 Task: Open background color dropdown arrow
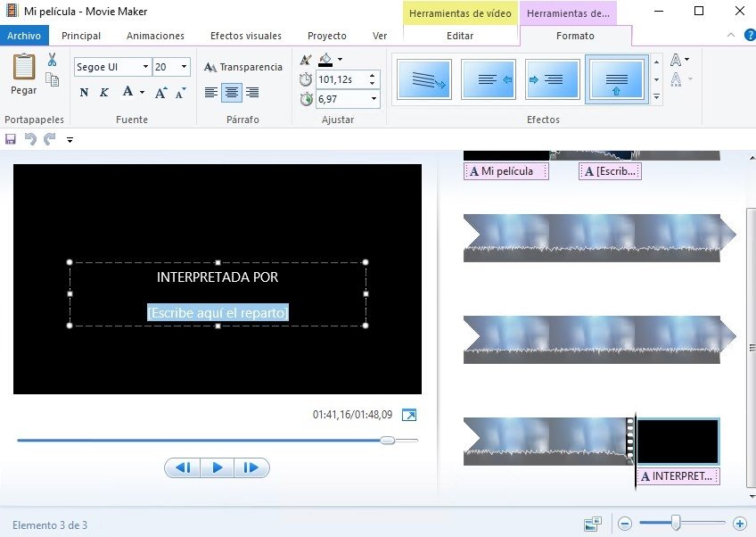click(x=340, y=60)
